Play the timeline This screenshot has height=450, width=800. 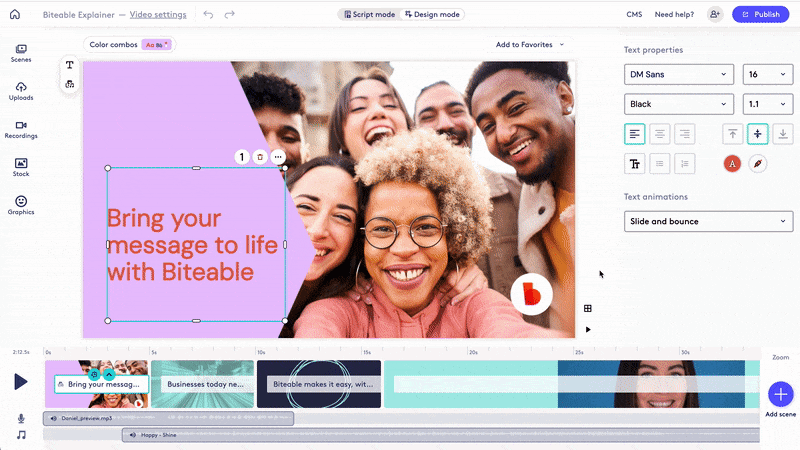tap(20, 382)
